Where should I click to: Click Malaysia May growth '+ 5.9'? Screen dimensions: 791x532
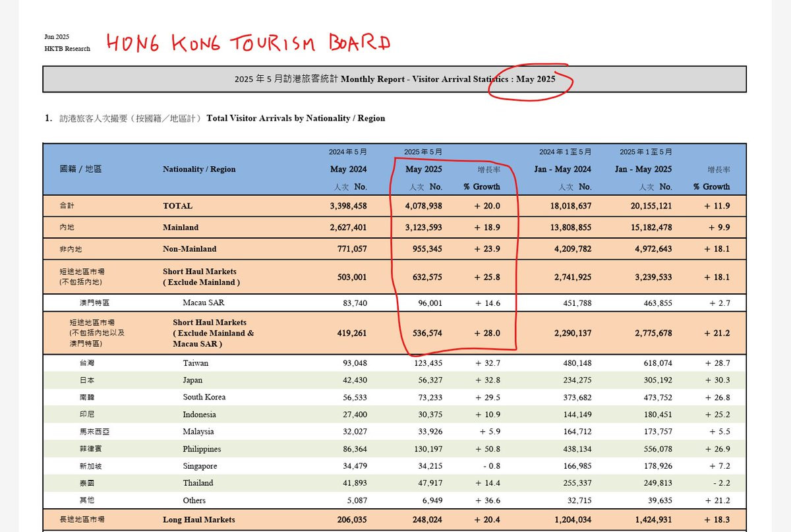tap(489, 432)
